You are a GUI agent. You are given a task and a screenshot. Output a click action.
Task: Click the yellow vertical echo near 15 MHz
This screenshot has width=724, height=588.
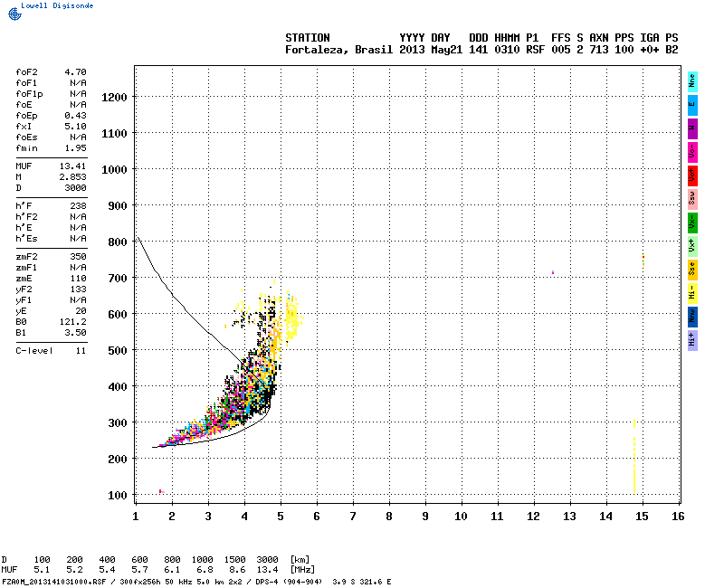coord(634,456)
